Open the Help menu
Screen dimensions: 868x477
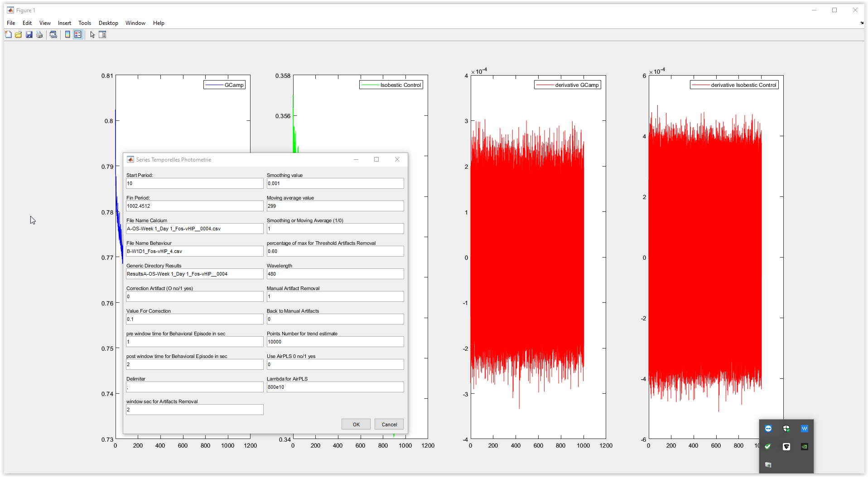coord(159,23)
